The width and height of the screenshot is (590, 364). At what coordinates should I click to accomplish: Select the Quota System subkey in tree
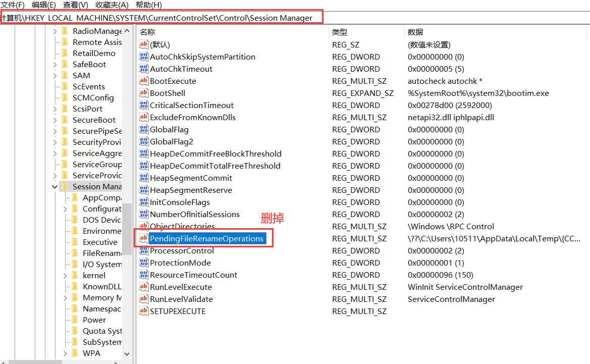coord(102,331)
